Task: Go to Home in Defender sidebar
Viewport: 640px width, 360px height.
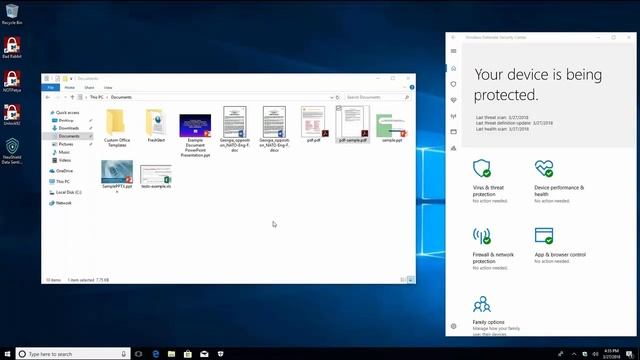Action: click(x=453, y=68)
